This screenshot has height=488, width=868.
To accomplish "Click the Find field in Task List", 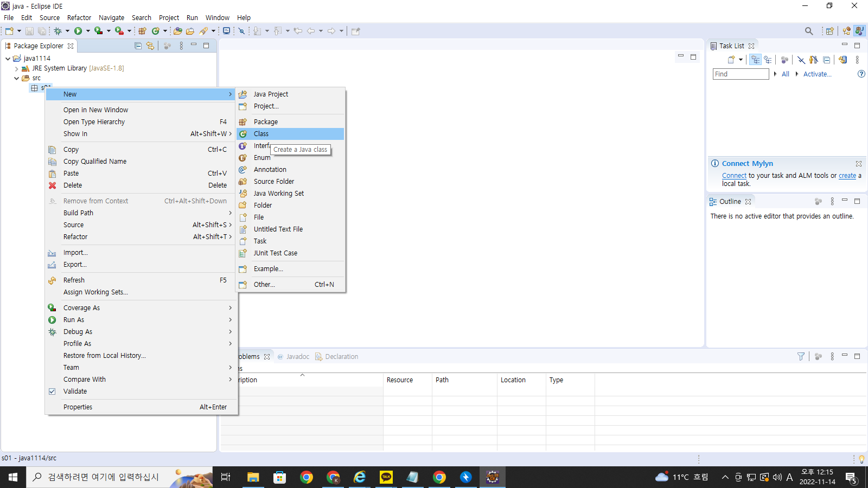I will tap(741, 74).
